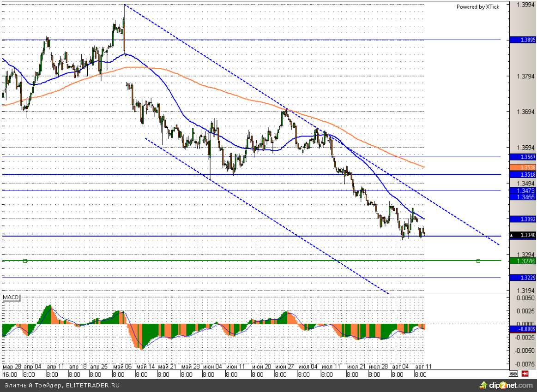Image resolution: width=537 pixels, height=392 pixels.
Task: Click the left square handle on green line
Action: (25, 261)
